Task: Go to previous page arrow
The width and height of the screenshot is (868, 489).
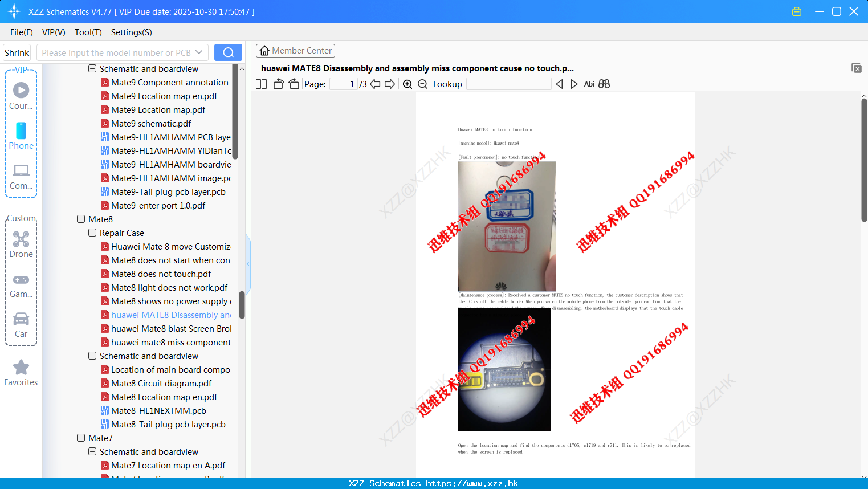Action: pos(375,84)
